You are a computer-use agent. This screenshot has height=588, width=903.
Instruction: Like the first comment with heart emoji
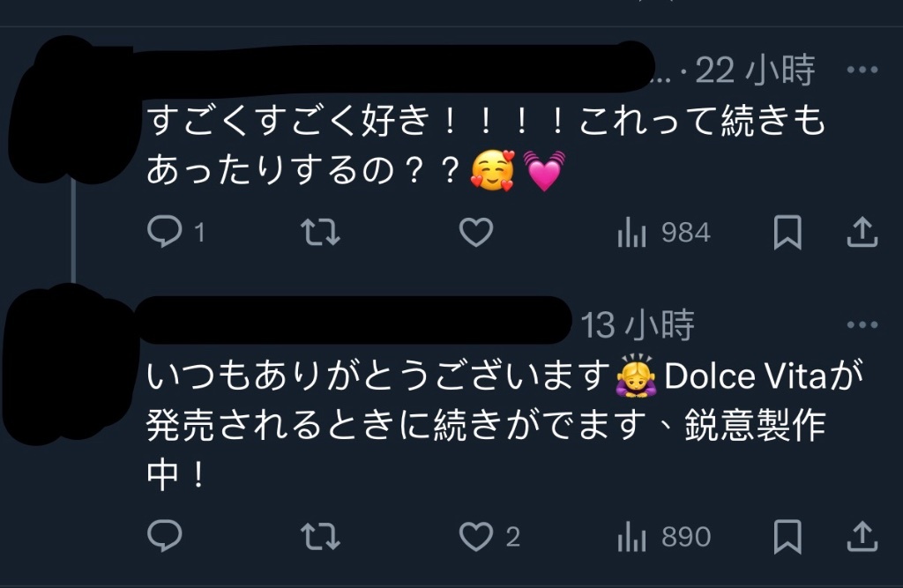[476, 232]
